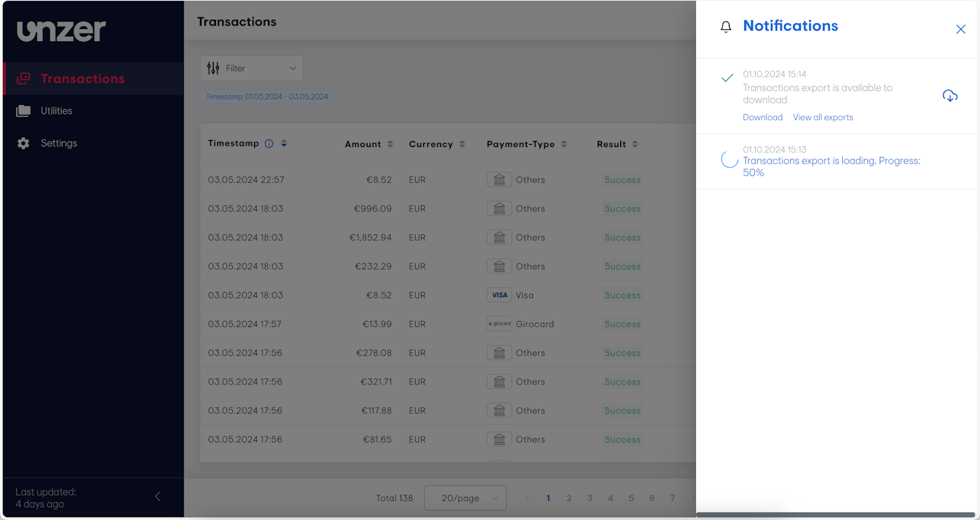Open the 20/page size dropdown
Screen dimensions: 980x520
point(465,498)
